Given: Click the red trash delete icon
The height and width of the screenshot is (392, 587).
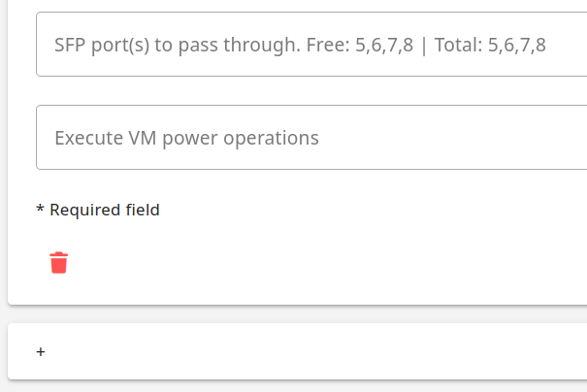Looking at the screenshot, I should (x=59, y=262).
